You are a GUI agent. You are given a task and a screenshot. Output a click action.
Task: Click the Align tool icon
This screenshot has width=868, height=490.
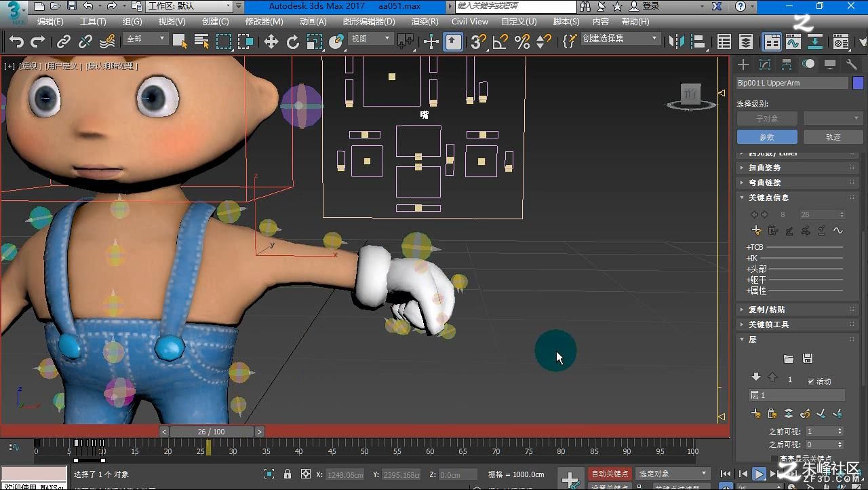(698, 42)
